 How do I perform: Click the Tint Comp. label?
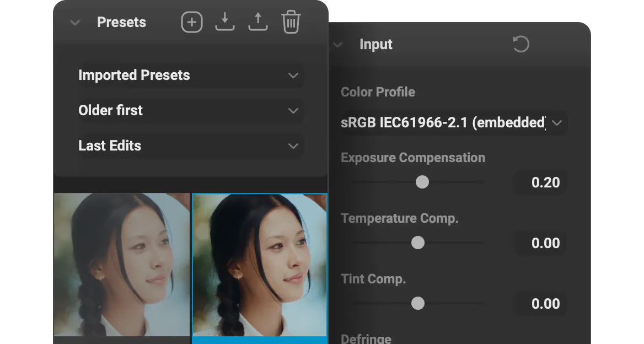pyautogui.click(x=373, y=279)
